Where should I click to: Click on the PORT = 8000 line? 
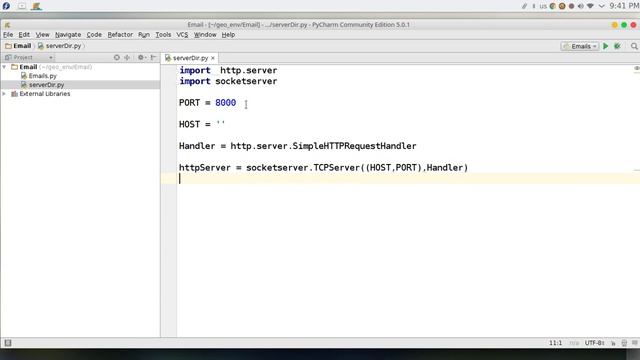tap(207, 102)
